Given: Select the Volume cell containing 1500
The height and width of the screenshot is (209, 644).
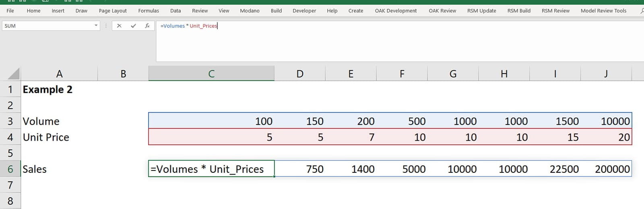Looking at the screenshot, I should (x=555, y=121).
